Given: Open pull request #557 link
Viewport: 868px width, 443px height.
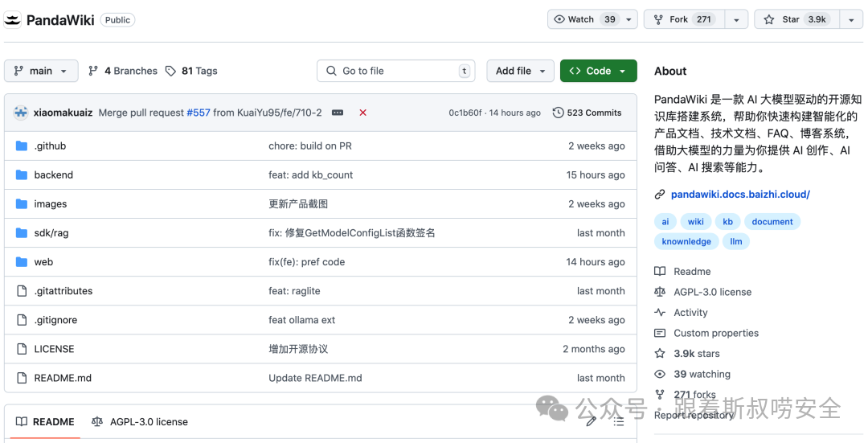Looking at the screenshot, I should click(199, 113).
